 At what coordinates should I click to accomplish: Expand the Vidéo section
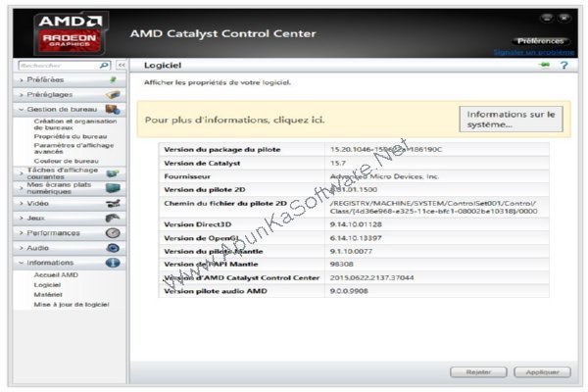pyautogui.click(x=22, y=203)
